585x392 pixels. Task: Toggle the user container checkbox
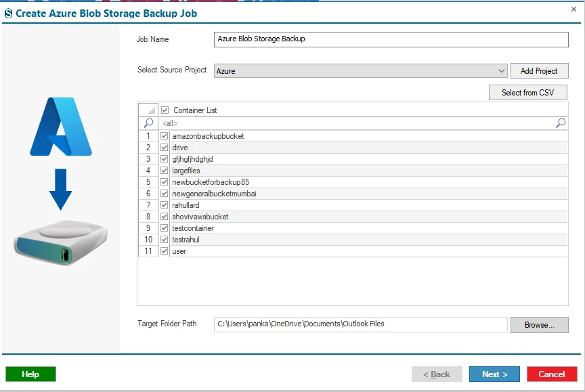pos(164,251)
